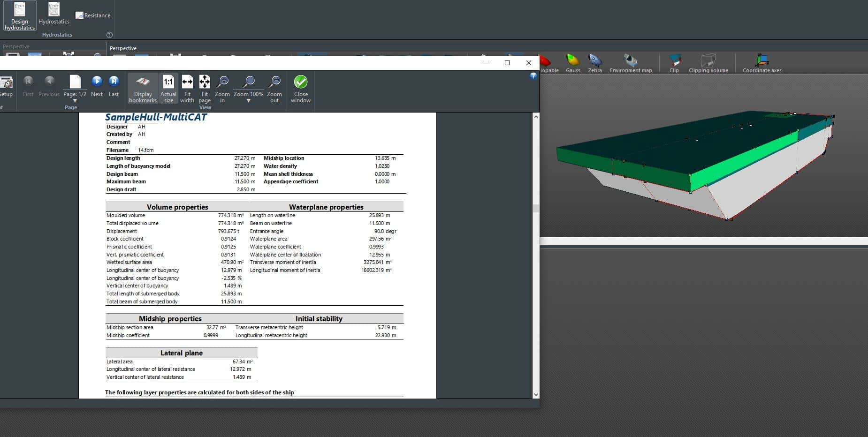The height and width of the screenshot is (437, 868).
Task: Toggle Zebra shading on the hull
Action: coord(595,63)
